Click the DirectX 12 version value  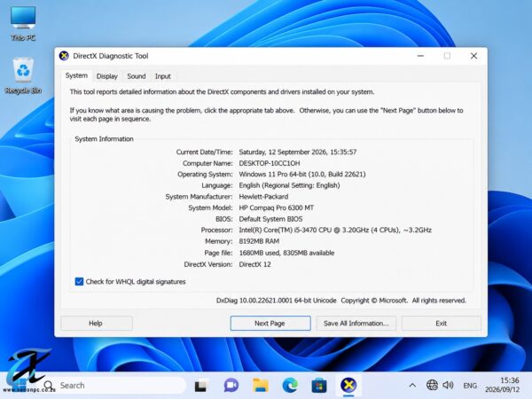click(x=254, y=264)
